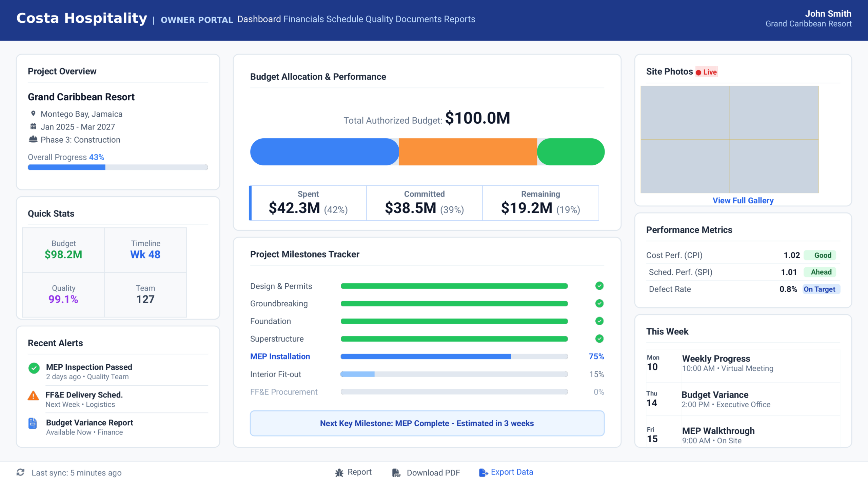Click the Team 127 stat tile
This screenshot has height=488, width=868.
click(x=145, y=295)
